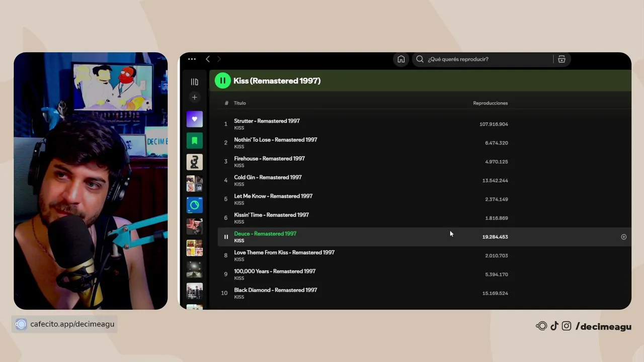This screenshot has width=644, height=362.
Task: Click the album title Kiss (Remastered 1997)
Action: tap(277, 81)
